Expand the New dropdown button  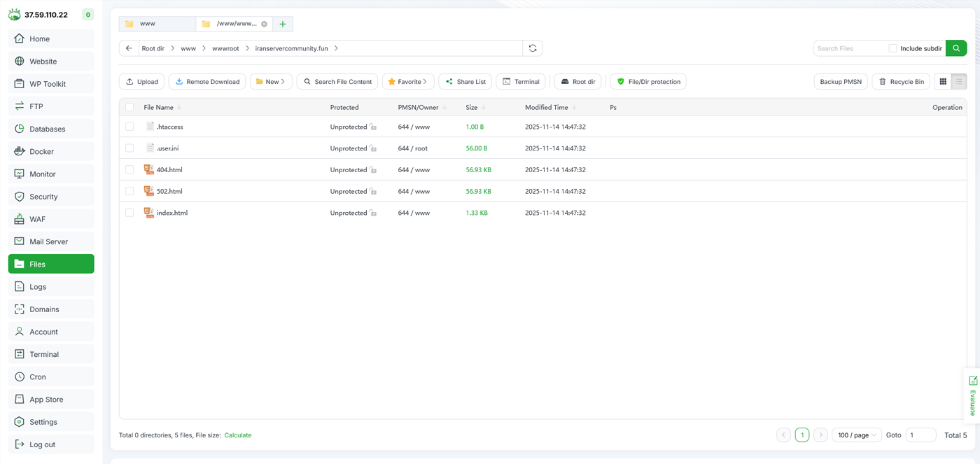(271, 82)
